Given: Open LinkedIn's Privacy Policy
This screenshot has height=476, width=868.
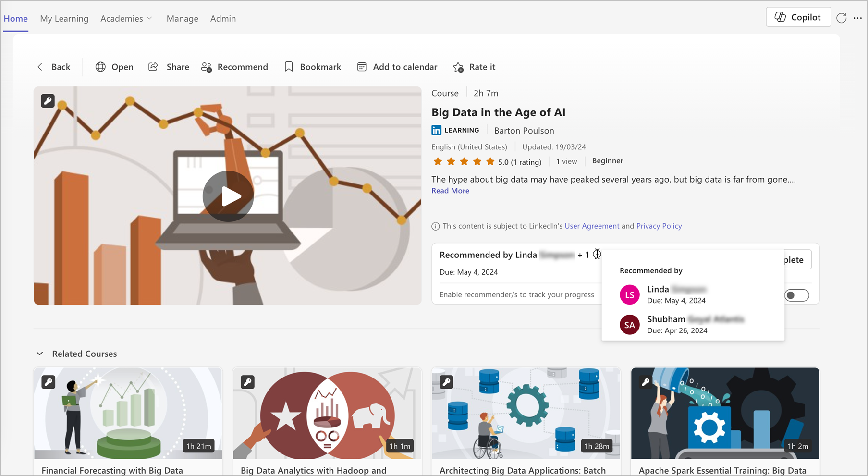Looking at the screenshot, I should click(659, 226).
